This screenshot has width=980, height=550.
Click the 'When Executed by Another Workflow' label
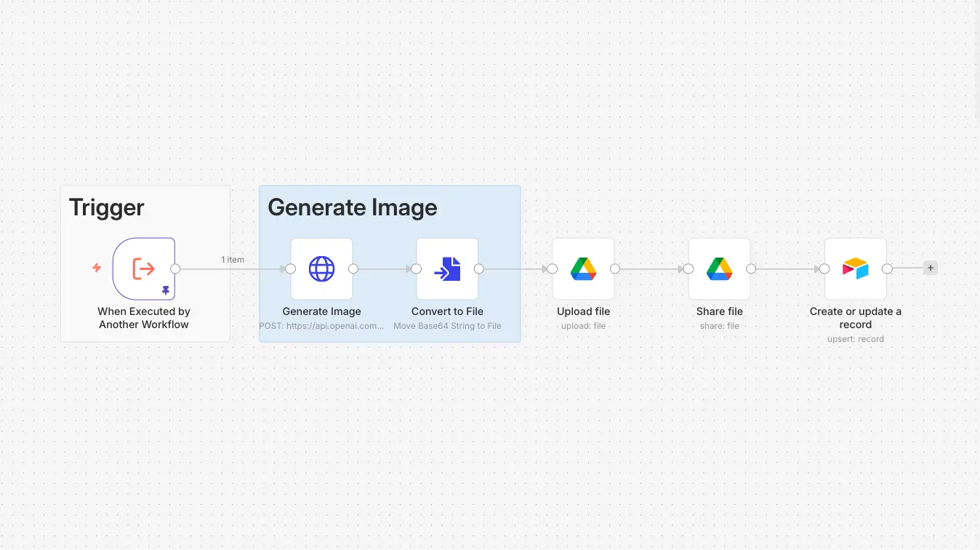144,318
